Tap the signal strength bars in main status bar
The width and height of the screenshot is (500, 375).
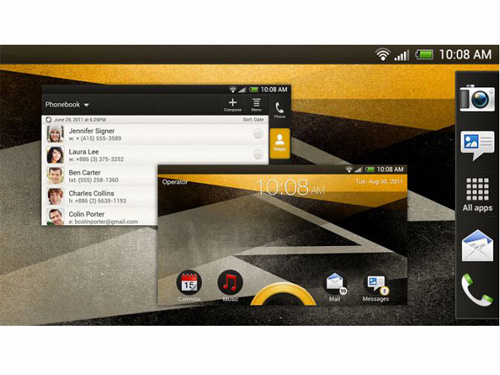[x=402, y=55]
